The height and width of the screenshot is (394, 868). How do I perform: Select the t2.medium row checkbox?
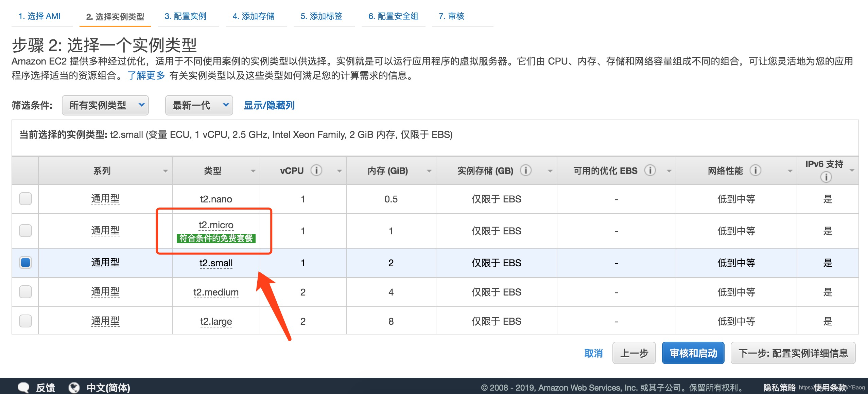click(25, 292)
